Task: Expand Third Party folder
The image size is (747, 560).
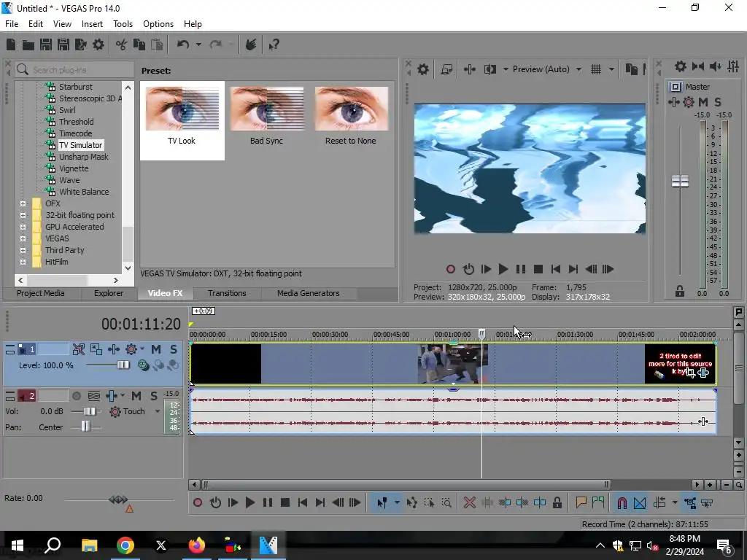Action: coord(23,250)
